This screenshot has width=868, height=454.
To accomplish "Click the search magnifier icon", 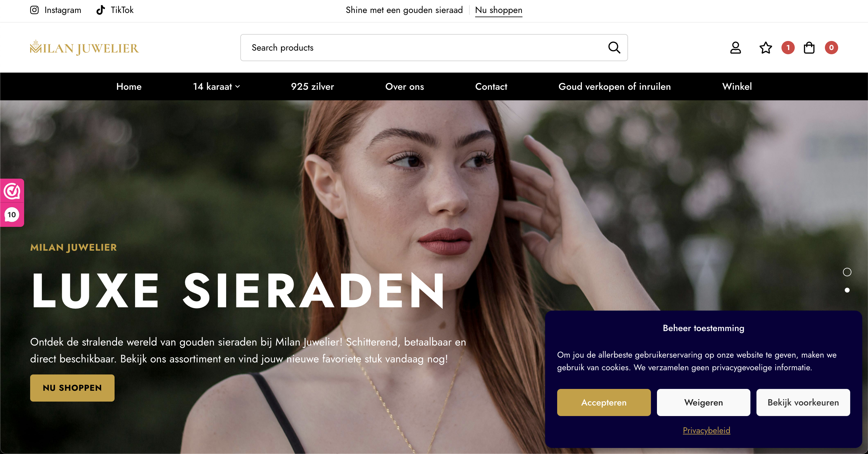I will tap(614, 48).
